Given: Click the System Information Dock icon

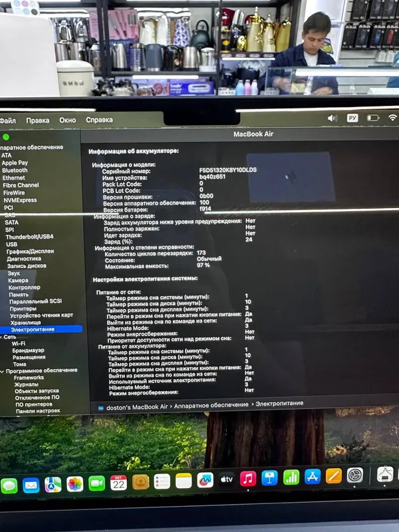Looking at the screenshot, I should (x=385, y=474).
